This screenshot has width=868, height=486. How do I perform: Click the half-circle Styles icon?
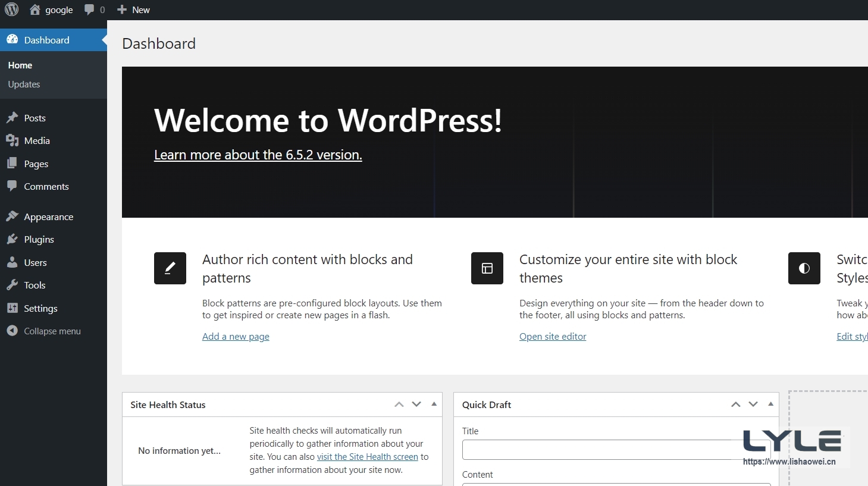pyautogui.click(x=804, y=268)
